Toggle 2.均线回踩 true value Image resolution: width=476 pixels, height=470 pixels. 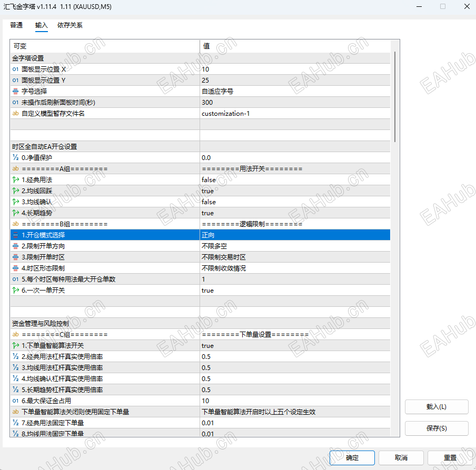(x=295, y=191)
